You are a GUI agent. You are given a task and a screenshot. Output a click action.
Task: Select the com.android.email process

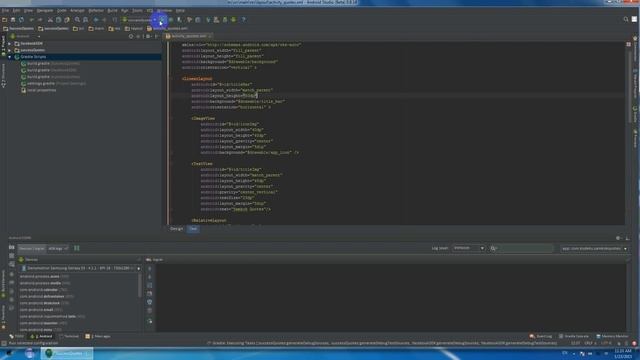pyautogui.click(x=40, y=310)
